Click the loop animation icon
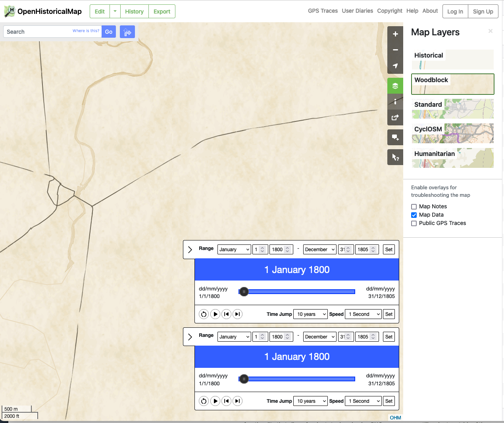 [x=204, y=314]
